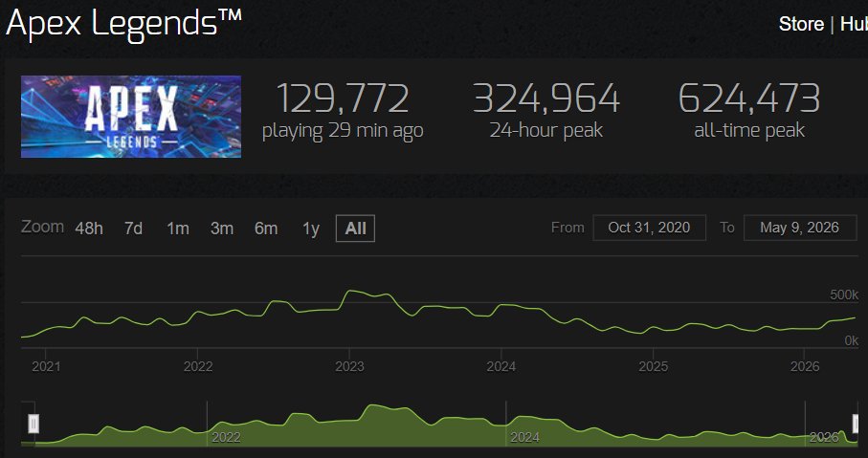Click the 'all-time peak' label
This screenshot has height=458, width=868.
coord(749,131)
